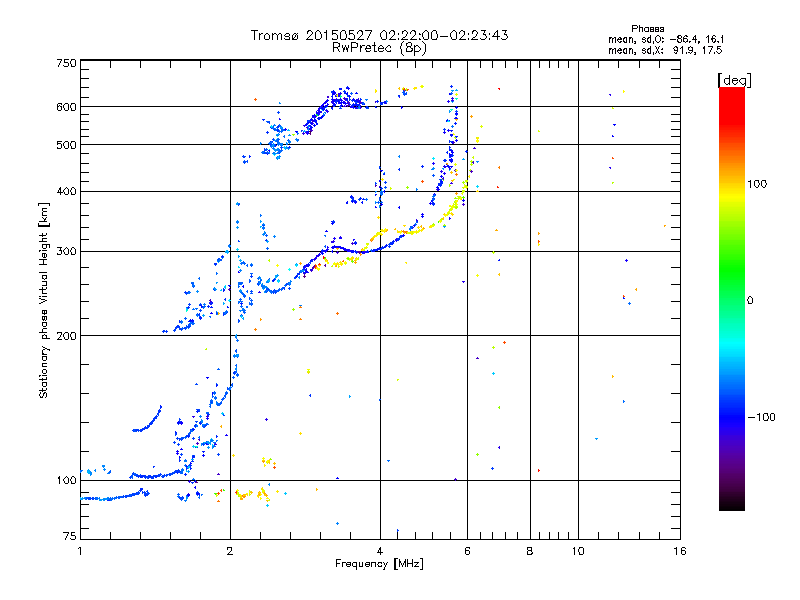Click the x-axis "8" tick label
Screen dimensions: 800x600
(530, 551)
